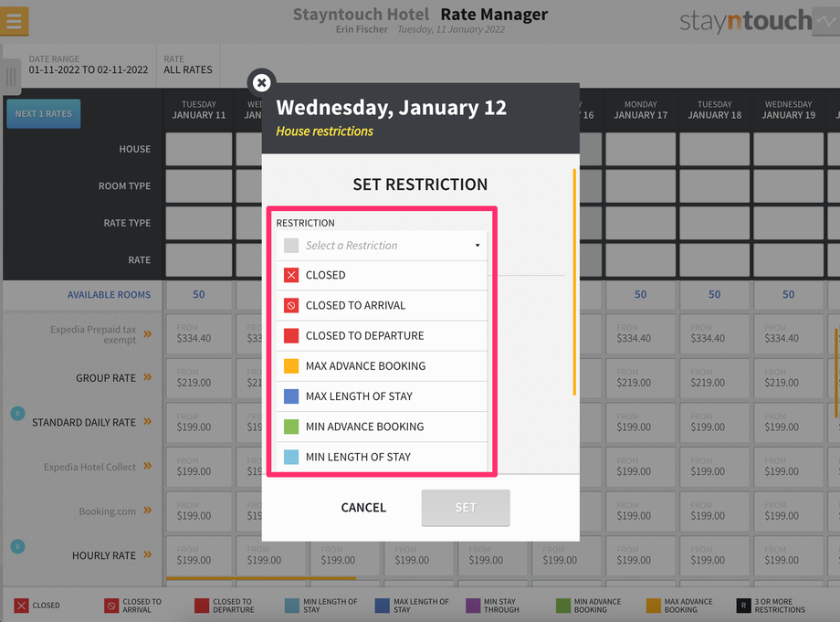Click the activity graph icon at top right

(x=826, y=21)
